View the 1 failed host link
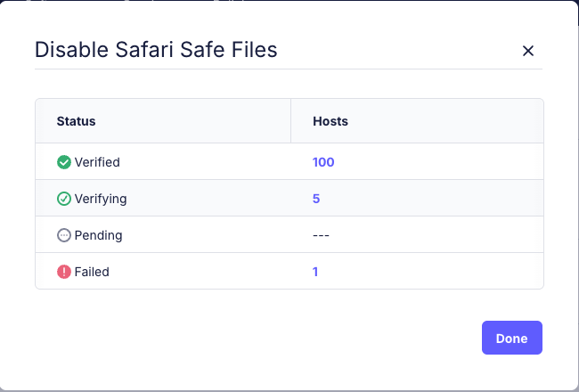The height and width of the screenshot is (392, 579). tap(315, 272)
